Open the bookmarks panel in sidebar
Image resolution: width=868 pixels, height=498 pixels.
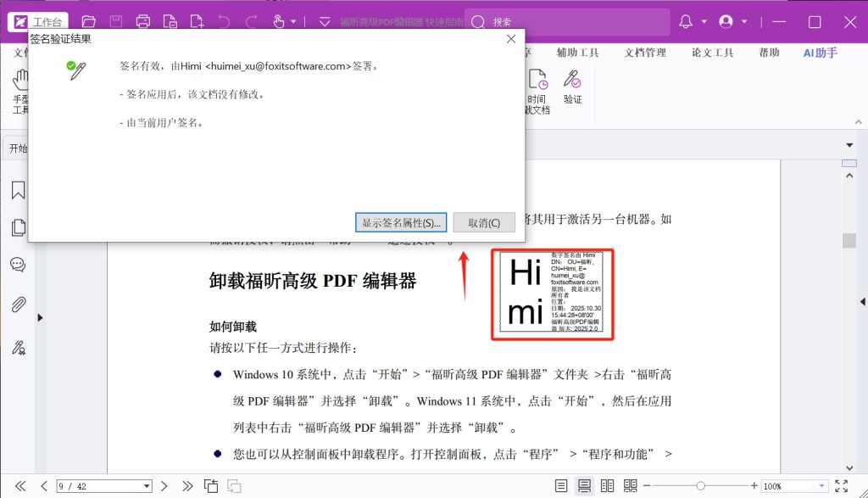(18, 190)
